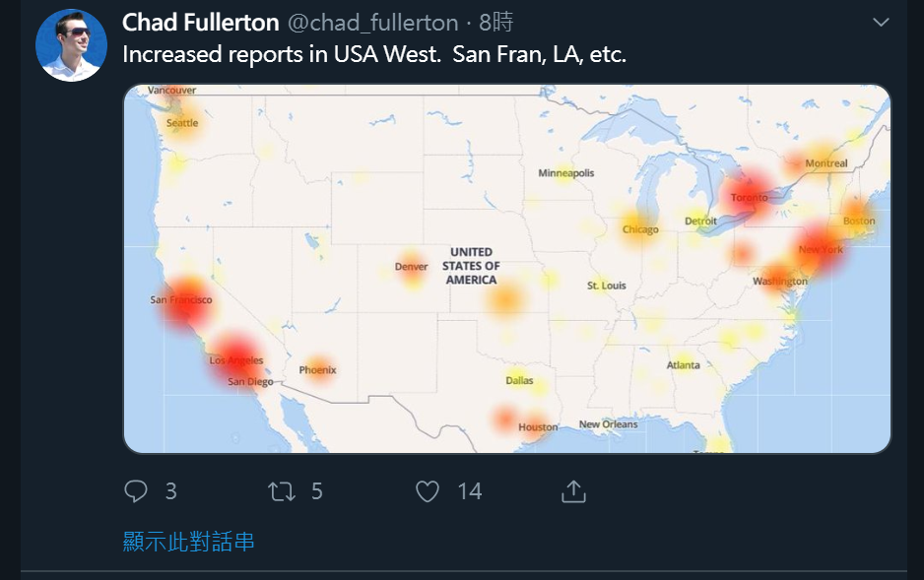Viewport: 924px width, 580px height.
Task: Click the share upload icon
Action: pos(573,491)
